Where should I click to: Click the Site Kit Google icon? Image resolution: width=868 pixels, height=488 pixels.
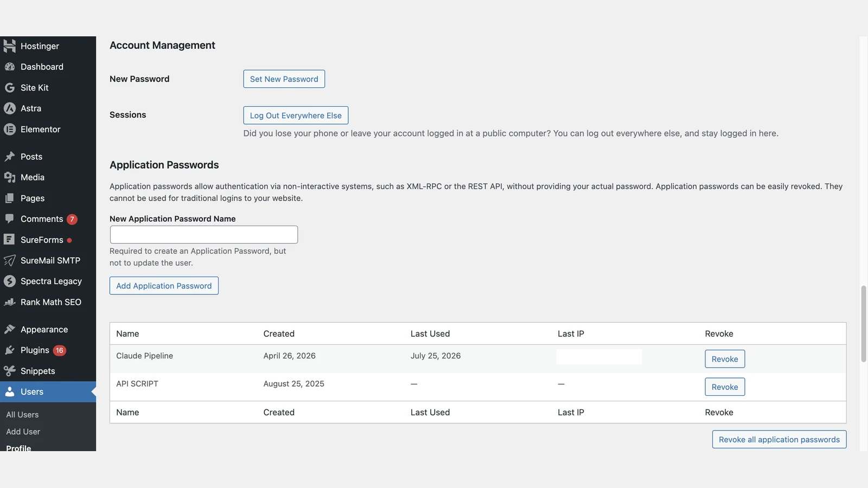click(9, 87)
